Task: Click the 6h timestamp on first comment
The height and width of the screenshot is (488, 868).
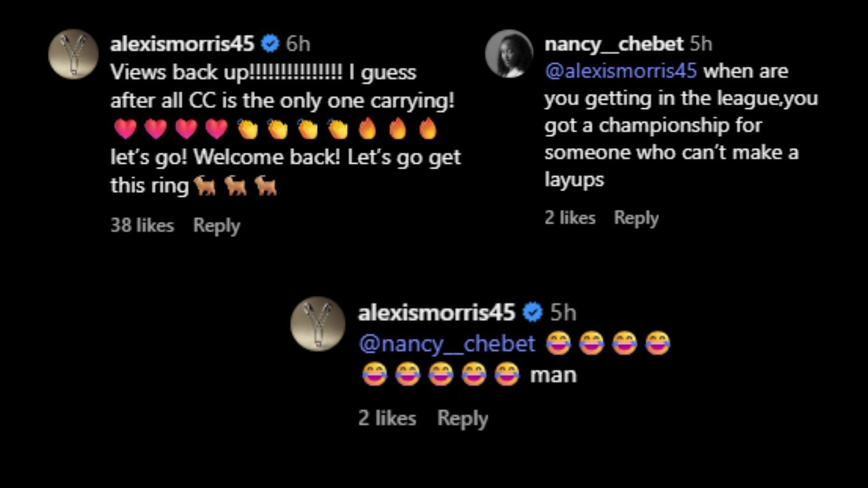Action: (298, 44)
